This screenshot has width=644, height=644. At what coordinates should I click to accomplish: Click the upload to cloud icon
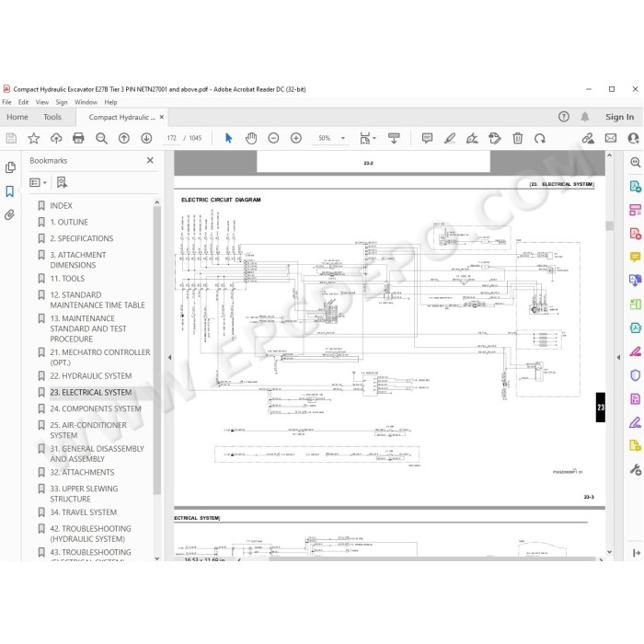[x=56, y=138]
